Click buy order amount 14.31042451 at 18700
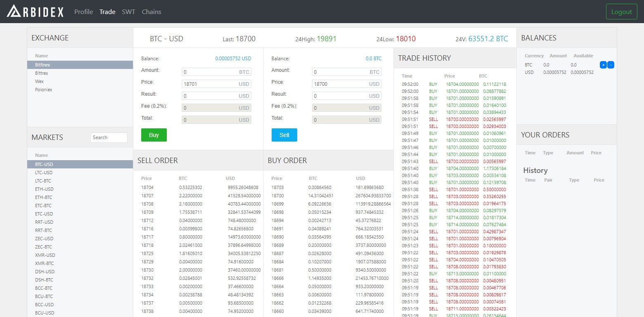 click(321, 196)
